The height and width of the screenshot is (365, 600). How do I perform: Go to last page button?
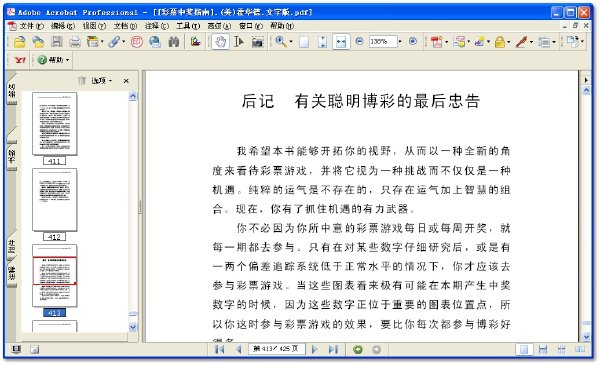coord(333,349)
